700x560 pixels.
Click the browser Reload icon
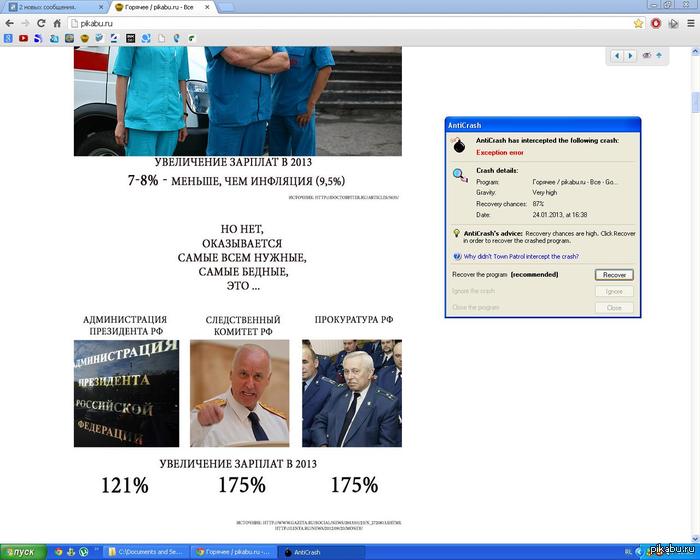coord(41,22)
